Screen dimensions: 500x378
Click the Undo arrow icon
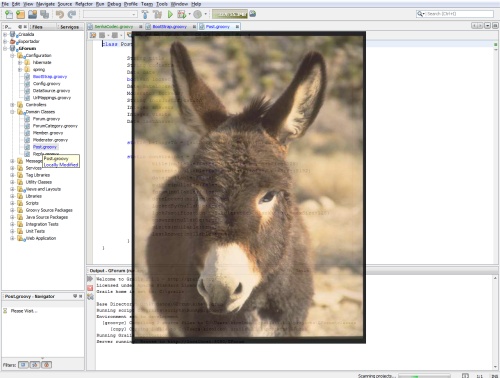click(60, 14)
